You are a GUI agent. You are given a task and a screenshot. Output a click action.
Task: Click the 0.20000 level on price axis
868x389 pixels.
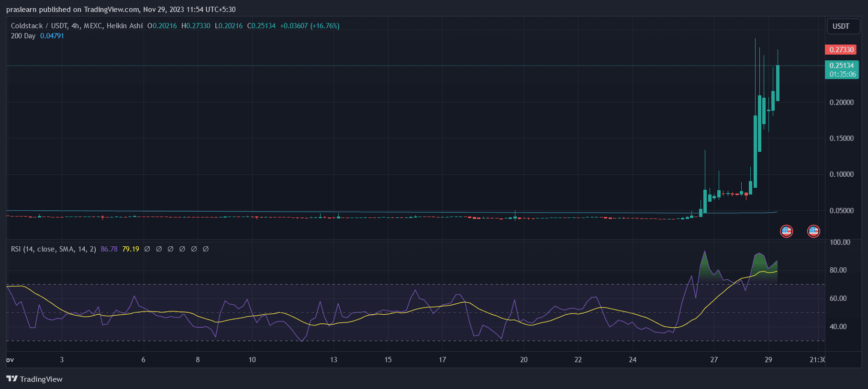tap(841, 103)
